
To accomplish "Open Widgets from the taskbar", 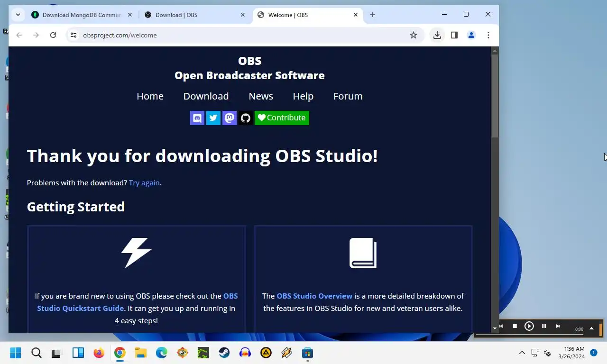I will tap(78, 353).
